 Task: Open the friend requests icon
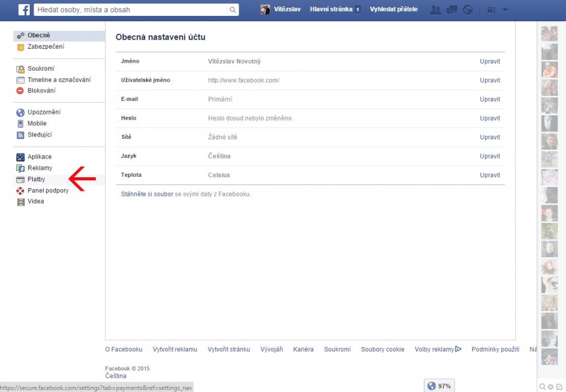click(435, 10)
